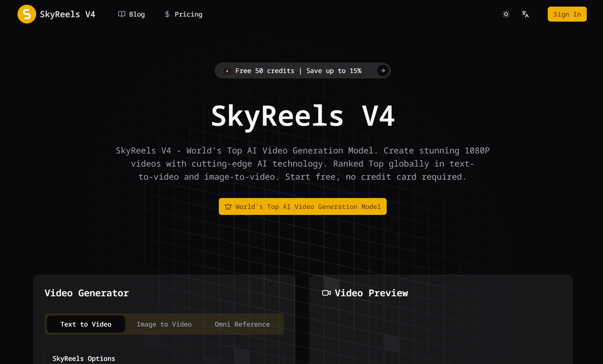
Task: Open the Free 50 credits offer
Action: tap(264, 71)
